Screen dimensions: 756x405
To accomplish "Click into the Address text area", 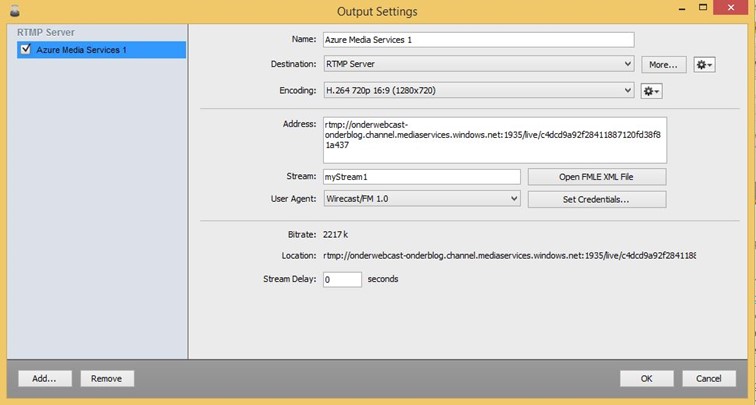I will [495, 140].
